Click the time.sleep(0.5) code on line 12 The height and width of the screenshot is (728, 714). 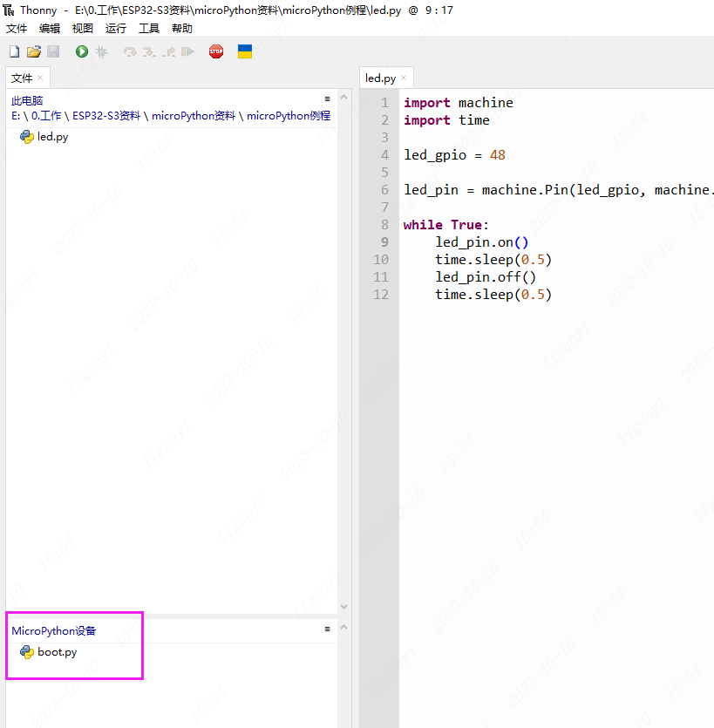click(x=493, y=295)
